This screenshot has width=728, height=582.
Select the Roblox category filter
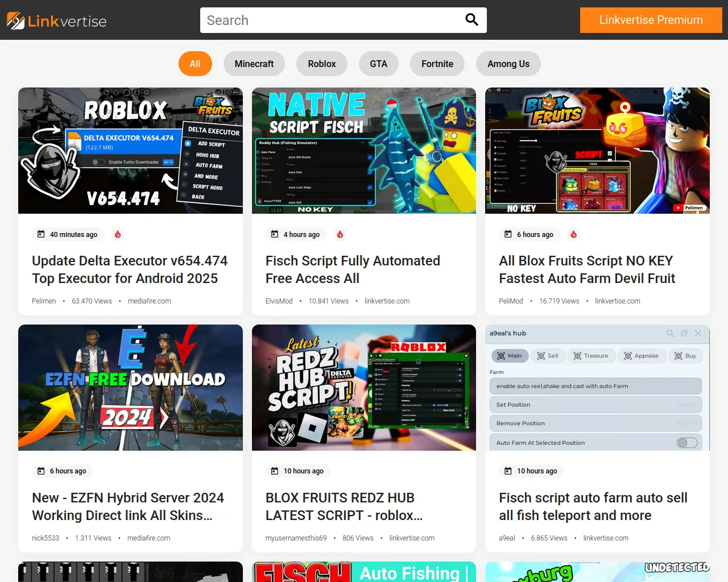[322, 64]
